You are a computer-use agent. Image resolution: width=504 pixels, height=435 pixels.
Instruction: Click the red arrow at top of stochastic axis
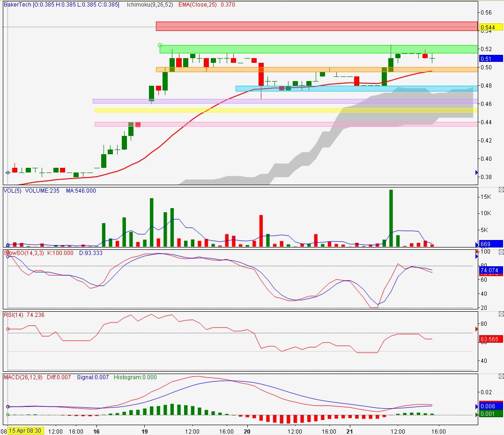pyautogui.click(x=477, y=253)
